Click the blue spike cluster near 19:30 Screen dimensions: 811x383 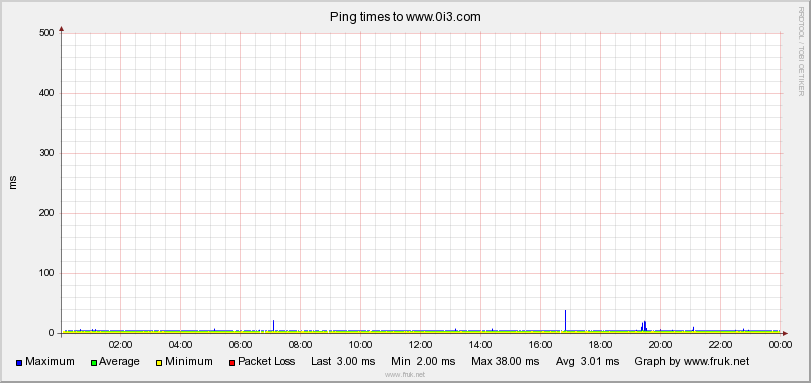[644, 326]
